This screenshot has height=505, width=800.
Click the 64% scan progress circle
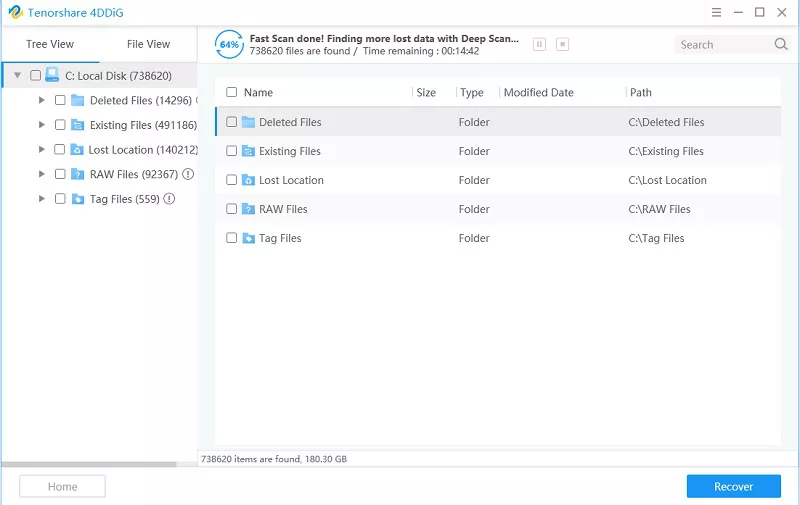click(229, 44)
